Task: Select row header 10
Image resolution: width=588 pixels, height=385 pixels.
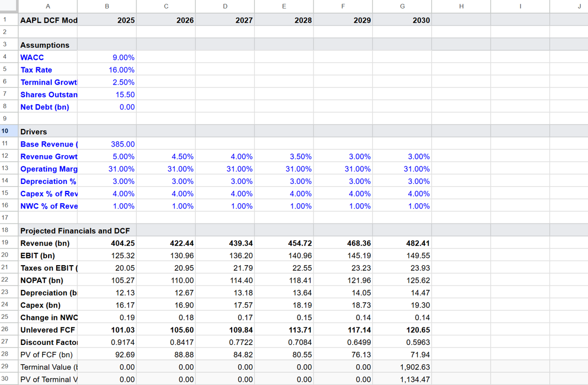Action: coord(9,131)
